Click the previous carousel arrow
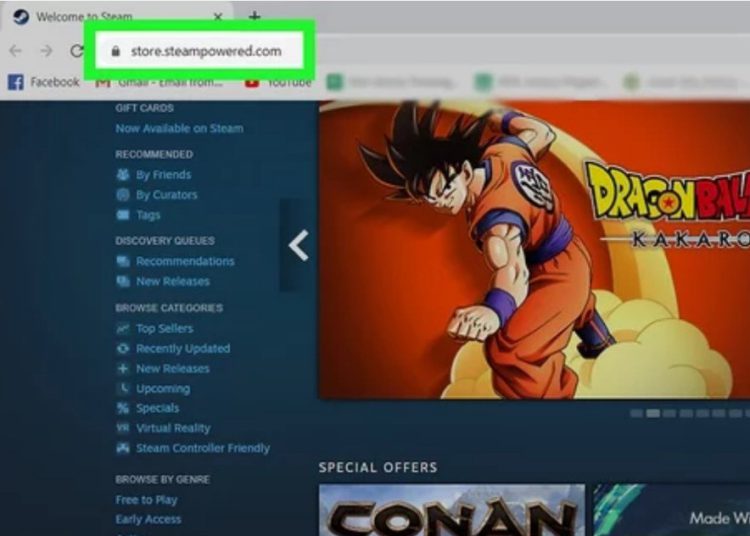 click(298, 245)
